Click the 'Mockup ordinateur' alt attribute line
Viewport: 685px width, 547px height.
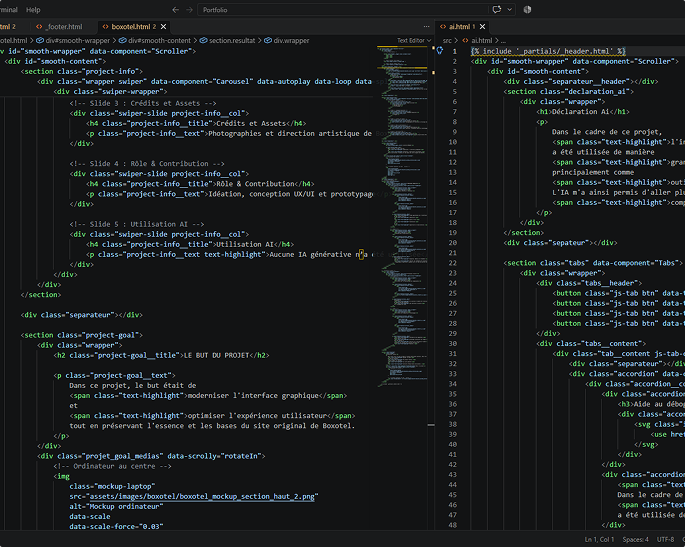coord(116,506)
